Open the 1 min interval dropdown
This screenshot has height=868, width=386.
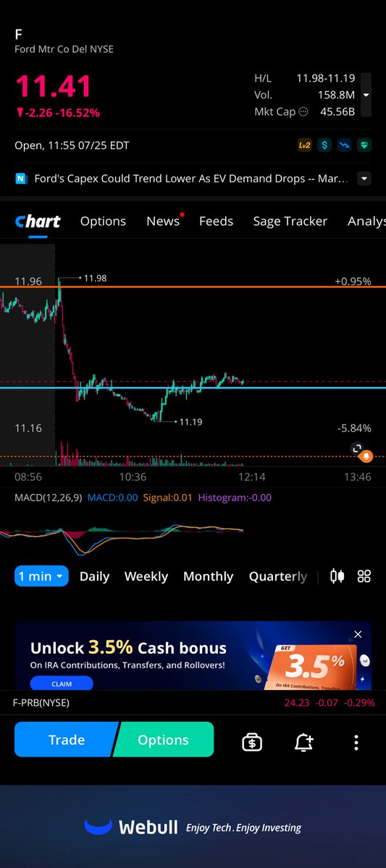[41, 576]
